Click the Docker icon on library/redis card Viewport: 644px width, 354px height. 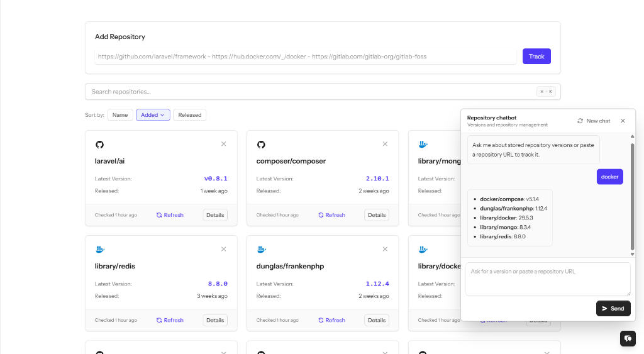(x=100, y=249)
